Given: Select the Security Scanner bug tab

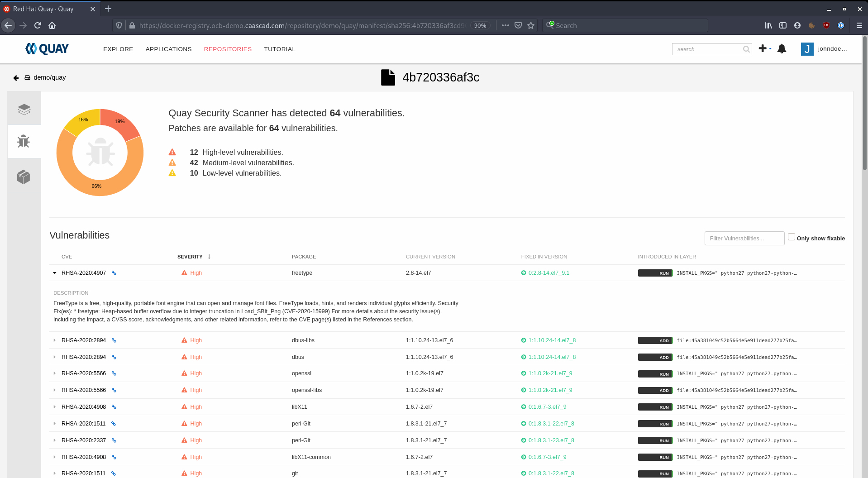Looking at the screenshot, I should pos(24,142).
